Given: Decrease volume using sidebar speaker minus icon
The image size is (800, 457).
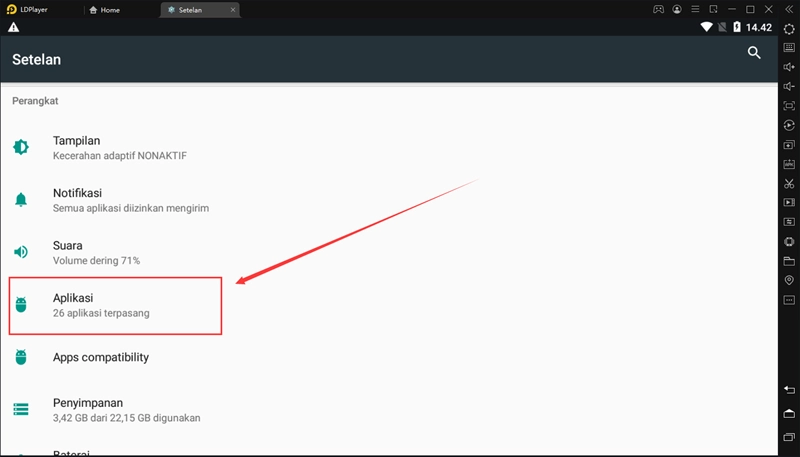Looking at the screenshot, I should click(789, 87).
